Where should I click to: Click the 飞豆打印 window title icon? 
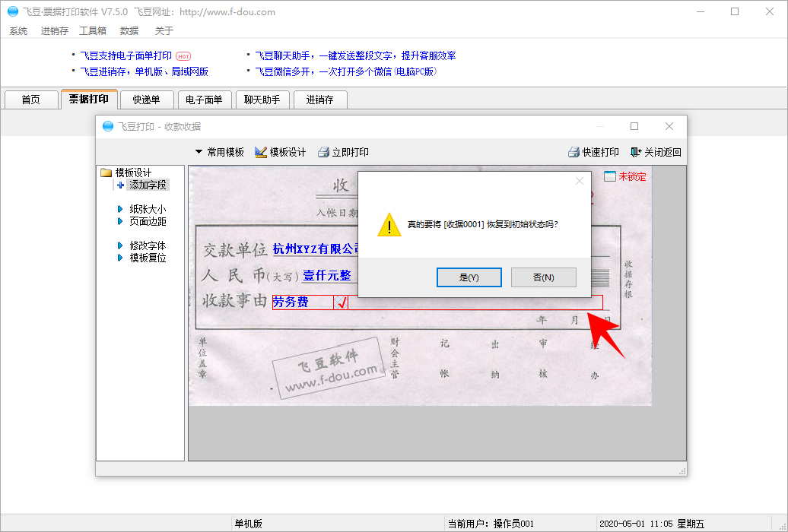click(x=107, y=126)
